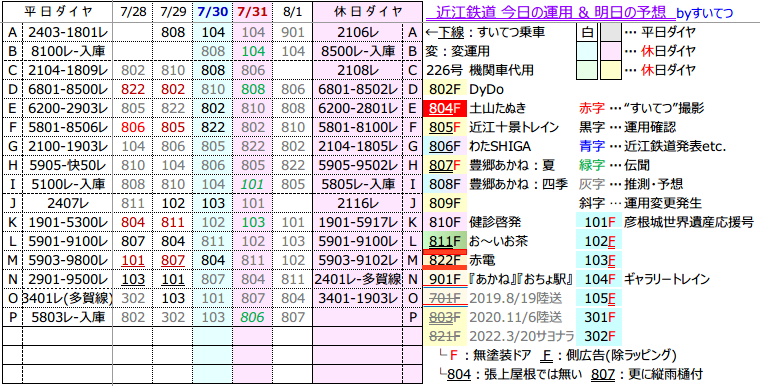The image size is (760, 386).
Task: Click the light green box in color legend
Action: (x=587, y=70)
